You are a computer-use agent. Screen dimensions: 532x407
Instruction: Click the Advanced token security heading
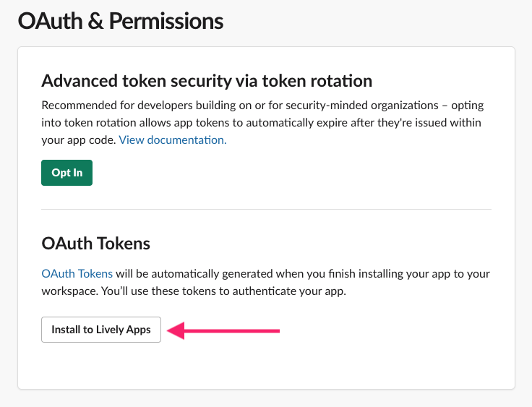point(207,80)
